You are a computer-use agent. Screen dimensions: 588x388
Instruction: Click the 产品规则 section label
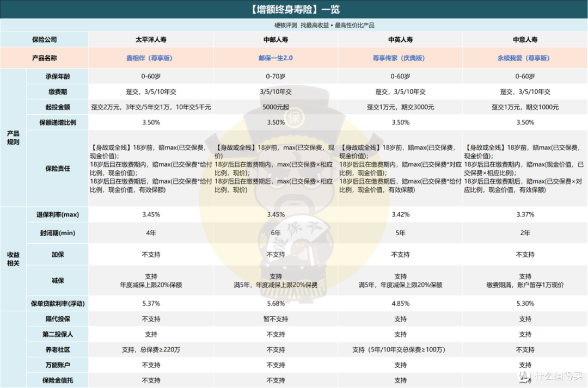13,138
